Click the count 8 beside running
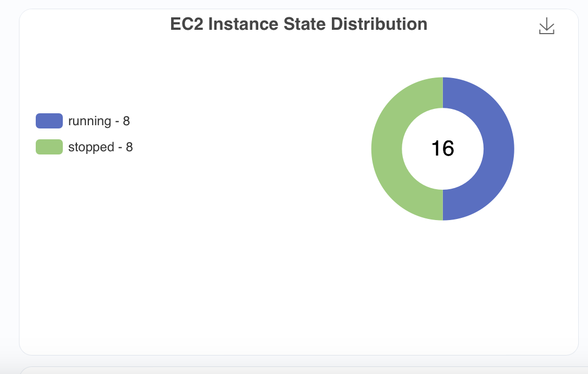588x374 pixels. (x=126, y=121)
